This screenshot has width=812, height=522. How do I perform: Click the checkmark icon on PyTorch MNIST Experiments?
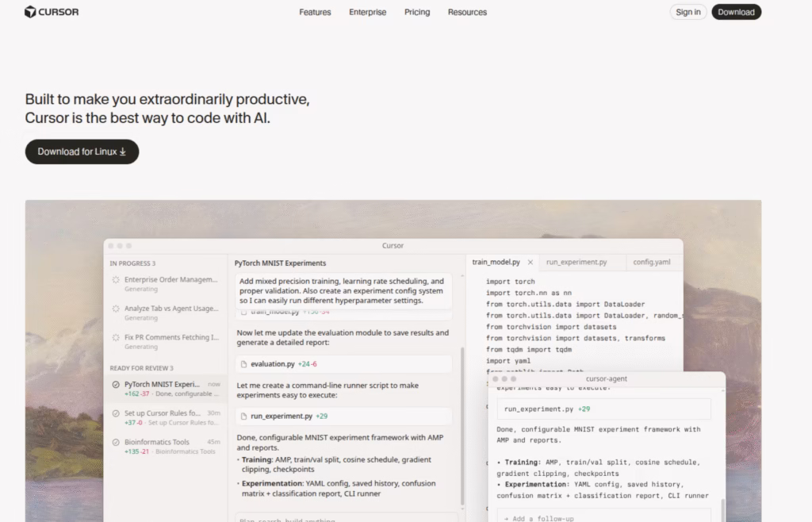116,383
